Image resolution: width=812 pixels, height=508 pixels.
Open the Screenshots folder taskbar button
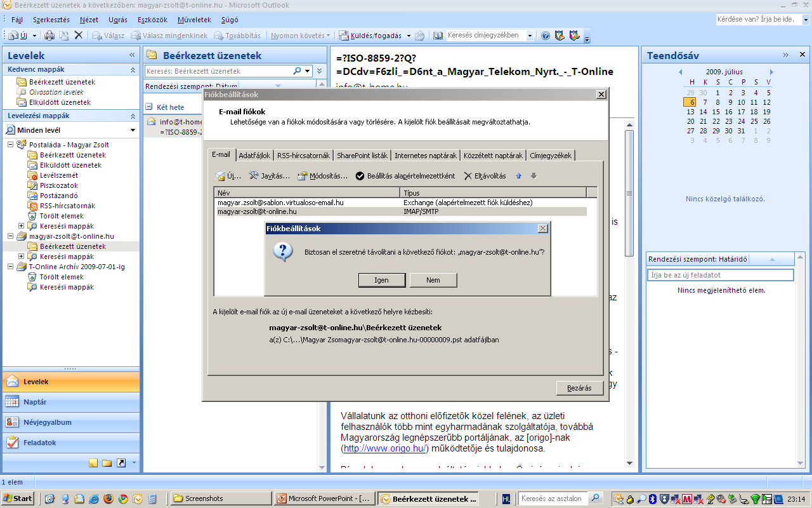pyautogui.click(x=221, y=498)
